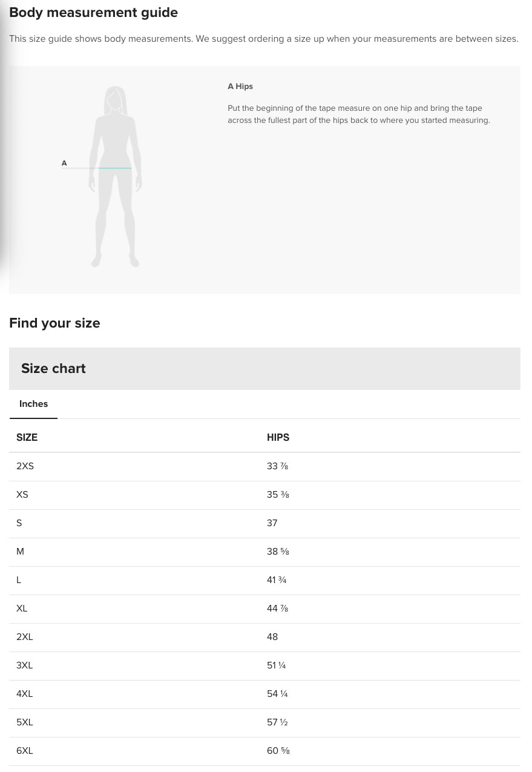Image resolution: width=532 pixels, height=772 pixels.
Task: Select the 3XL size row label
Action: (24, 665)
